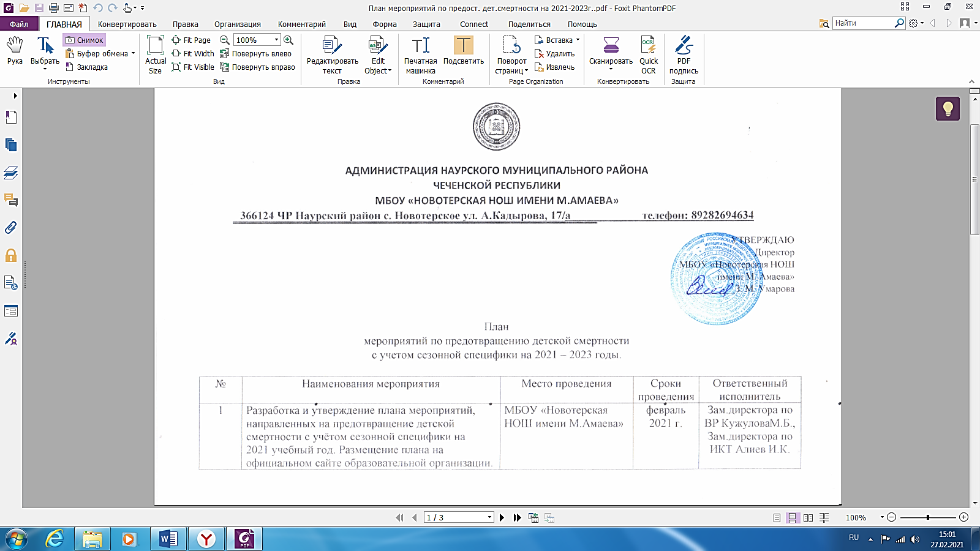The image size is (980, 551).
Task: Open the Помощь tab
Action: (582, 24)
